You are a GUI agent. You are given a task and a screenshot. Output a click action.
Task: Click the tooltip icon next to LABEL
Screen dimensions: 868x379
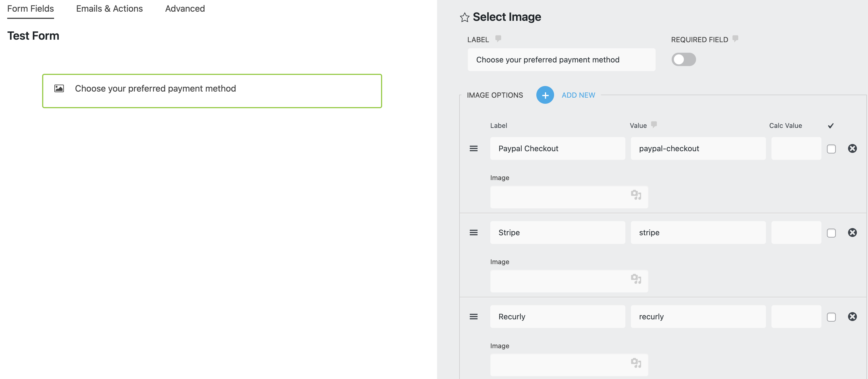[x=498, y=39]
